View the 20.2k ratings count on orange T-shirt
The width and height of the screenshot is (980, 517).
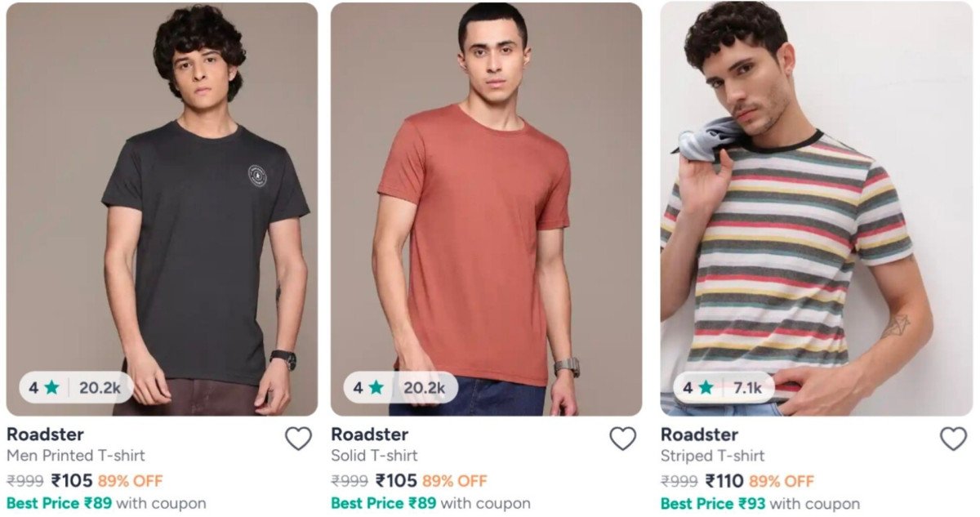tap(425, 388)
